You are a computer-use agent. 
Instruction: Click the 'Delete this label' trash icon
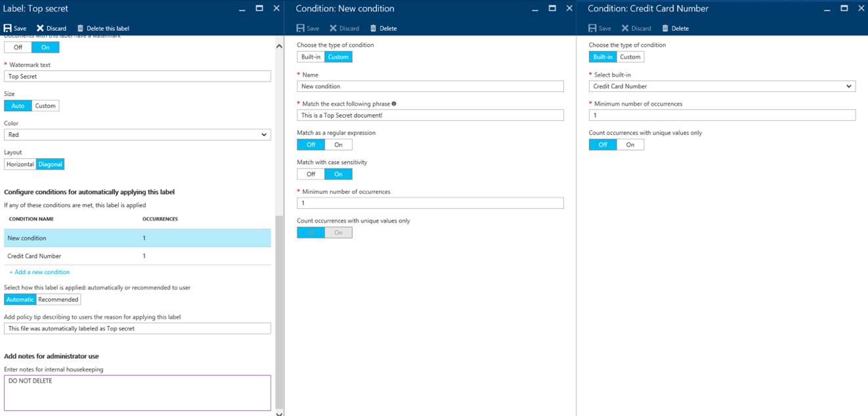[x=81, y=28]
